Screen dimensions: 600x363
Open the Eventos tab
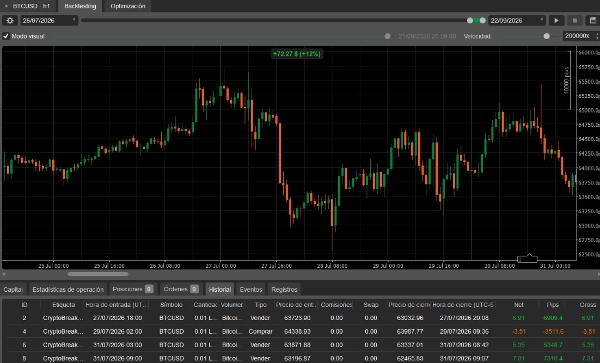(x=251, y=290)
